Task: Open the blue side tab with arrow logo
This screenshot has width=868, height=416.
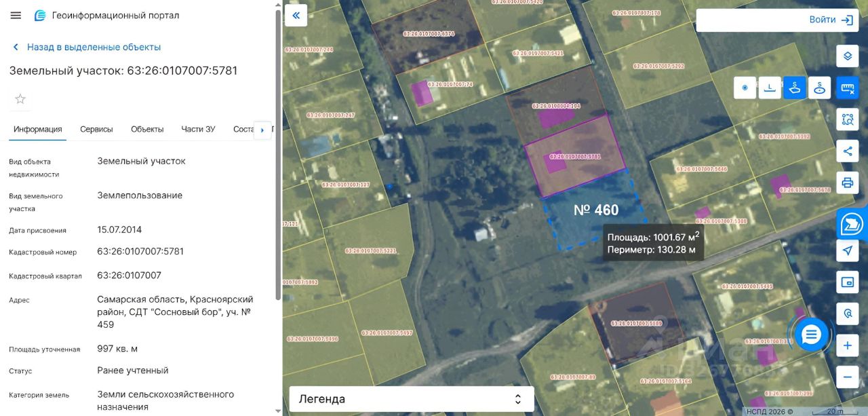Action: pyautogui.click(x=852, y=223)
